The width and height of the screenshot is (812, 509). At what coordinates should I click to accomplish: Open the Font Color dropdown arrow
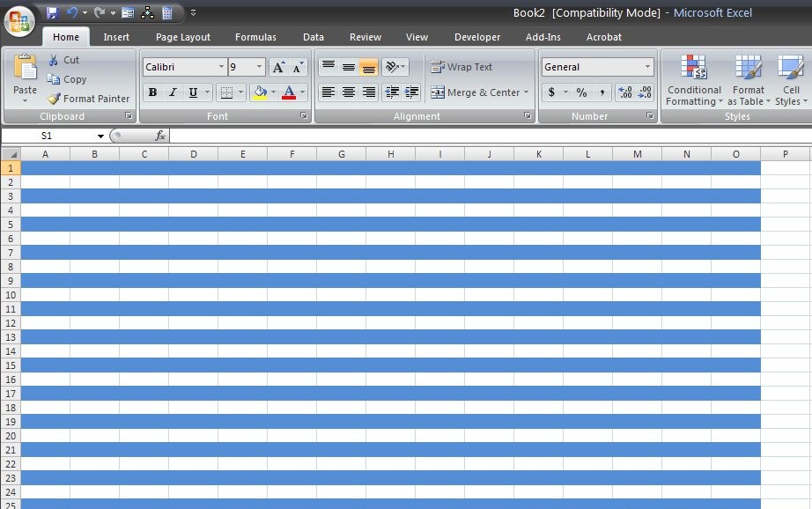[x=302, y=92]
